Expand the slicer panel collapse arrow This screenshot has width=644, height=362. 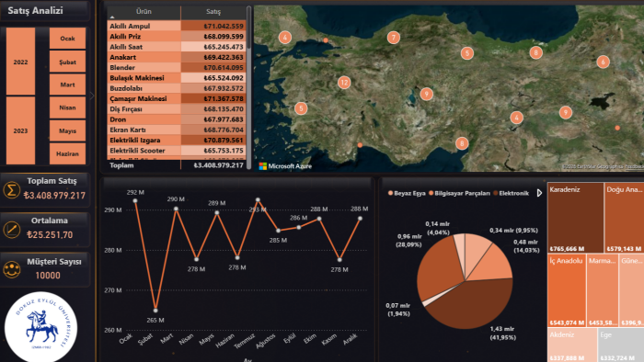[92, 96]
